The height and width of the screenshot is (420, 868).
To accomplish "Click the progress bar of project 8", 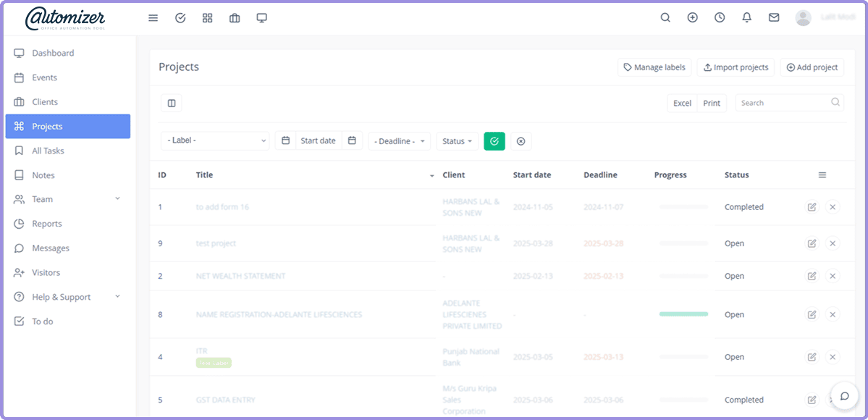I will coord(683,314).
